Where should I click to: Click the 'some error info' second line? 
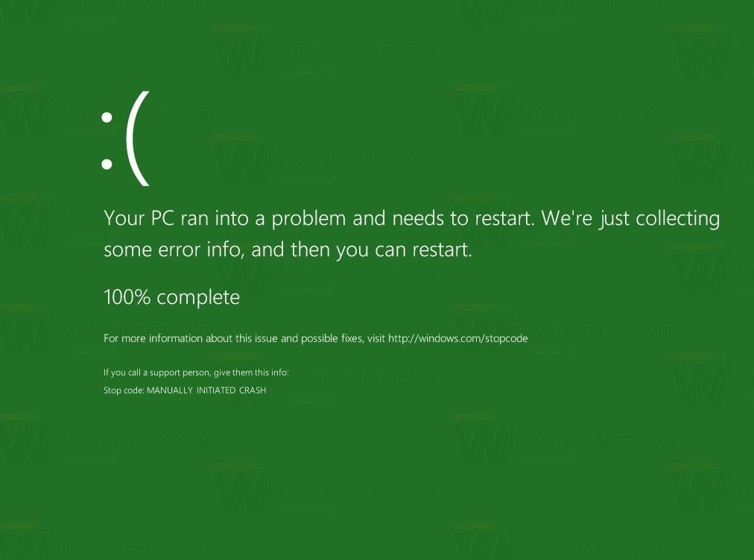288,249
